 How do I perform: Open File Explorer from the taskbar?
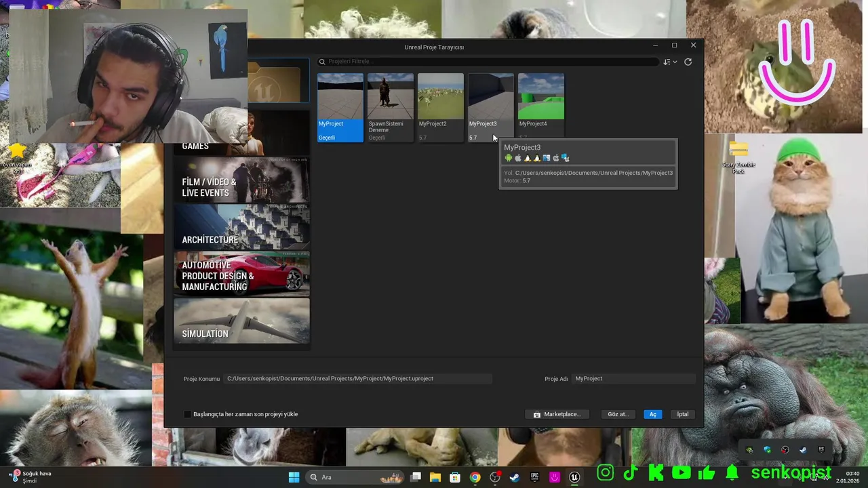tap(435, 477)
